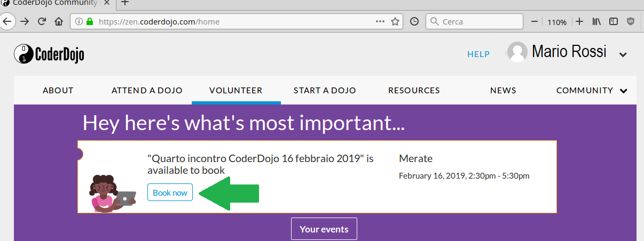Click the Book now button

tap(170, 192)
